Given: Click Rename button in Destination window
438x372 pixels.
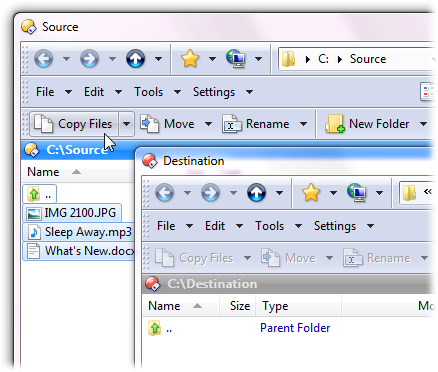Looking at the screenshot, I should (377, 258).
